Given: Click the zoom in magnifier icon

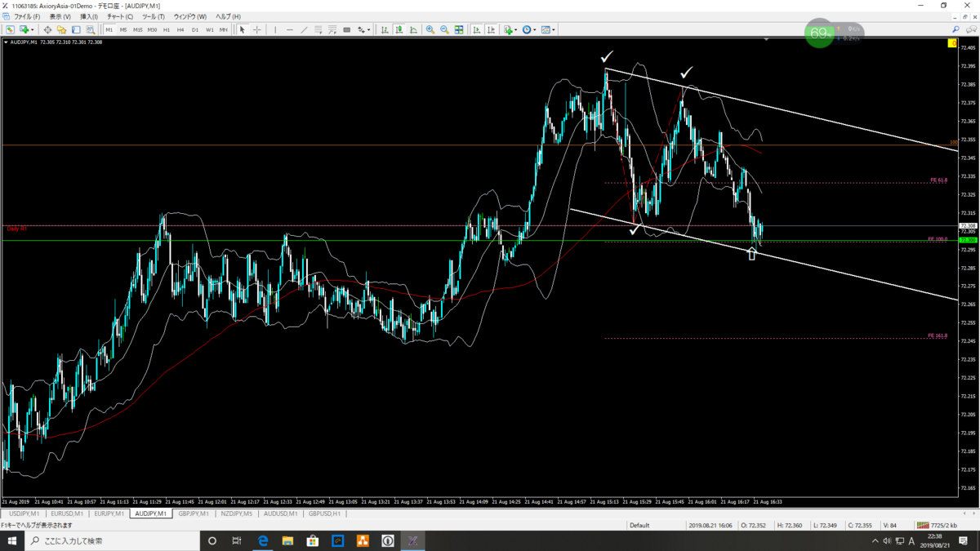Looking at the screenshot, I should pos(430,30).
